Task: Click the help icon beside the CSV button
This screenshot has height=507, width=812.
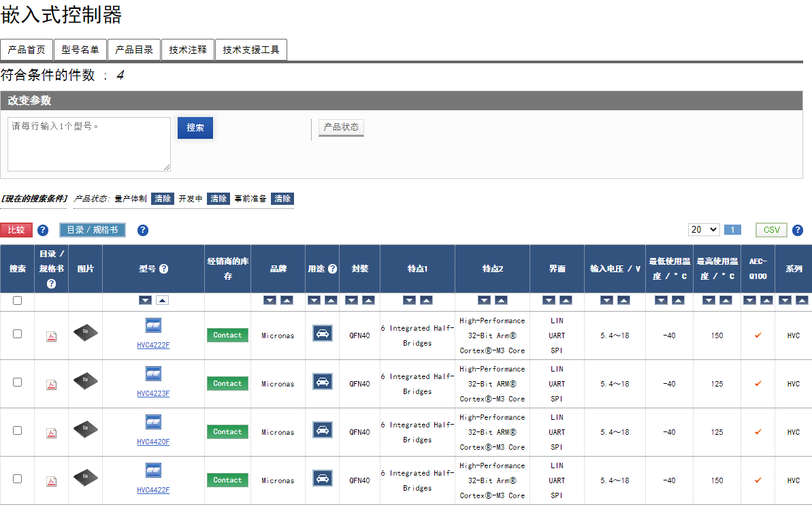Action: pos(798,230)
